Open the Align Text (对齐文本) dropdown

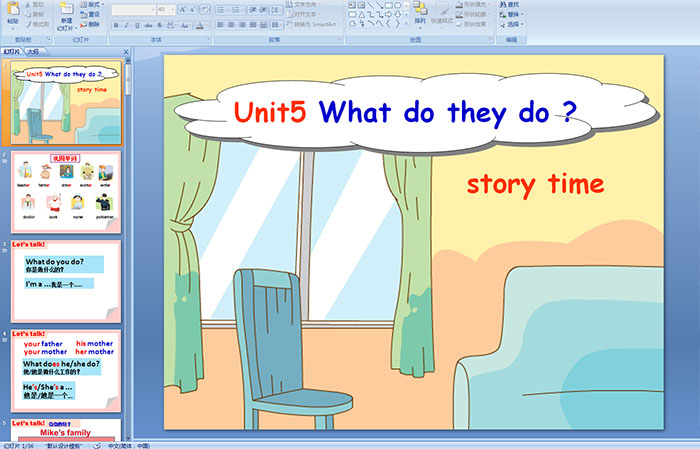[305, 14]
